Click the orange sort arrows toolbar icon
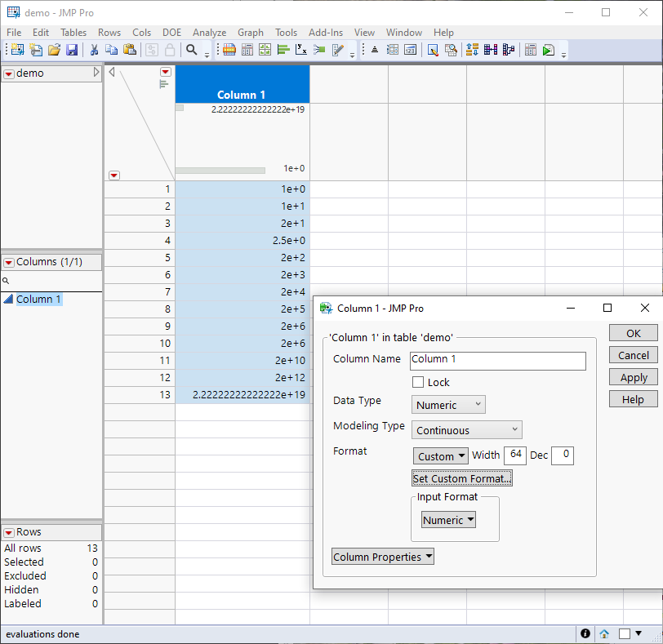663x644 pixels. click(x=472, y=50)
